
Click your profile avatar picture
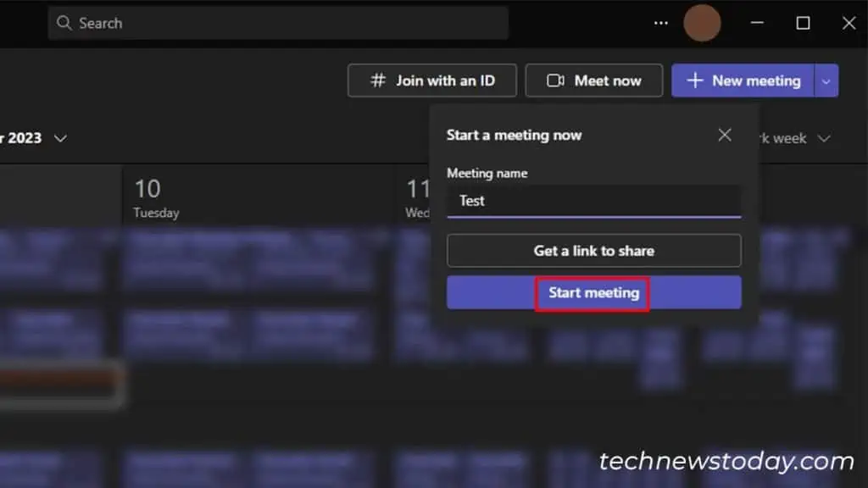(x=703, y=23)
